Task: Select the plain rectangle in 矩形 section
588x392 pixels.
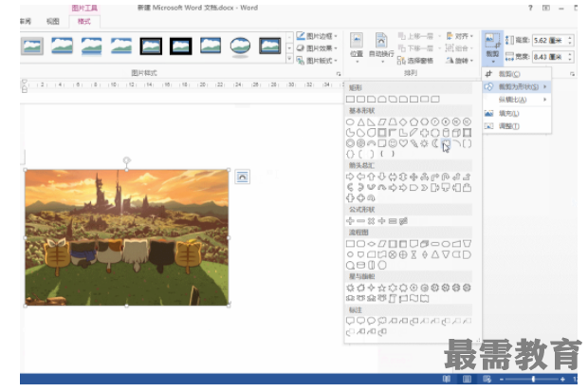Action: pyautogui.click(x=350, y=99)
